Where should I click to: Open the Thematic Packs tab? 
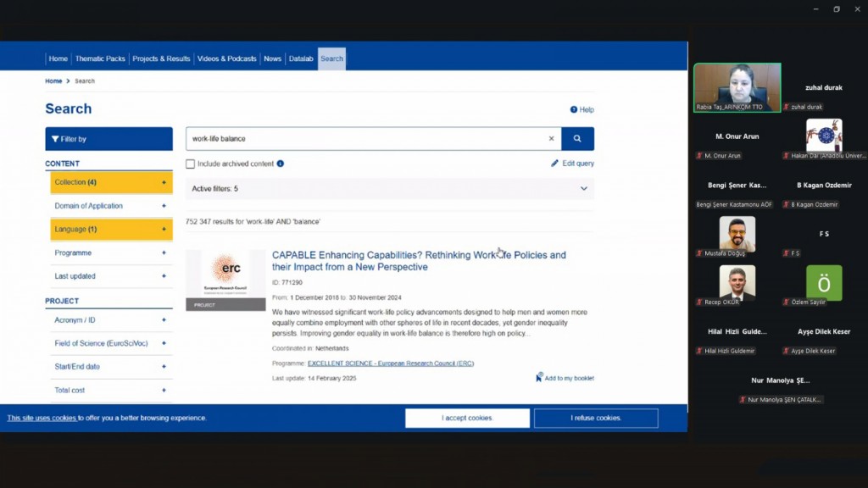100,58
